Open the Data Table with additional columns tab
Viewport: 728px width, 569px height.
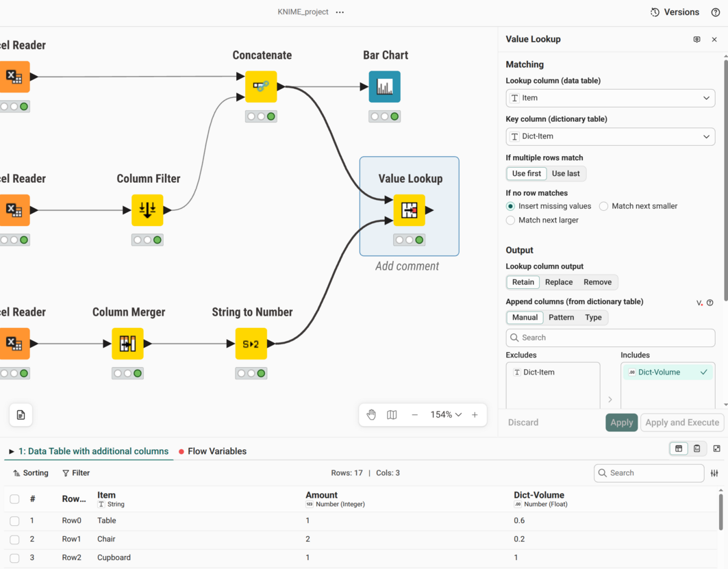(88, 451)
